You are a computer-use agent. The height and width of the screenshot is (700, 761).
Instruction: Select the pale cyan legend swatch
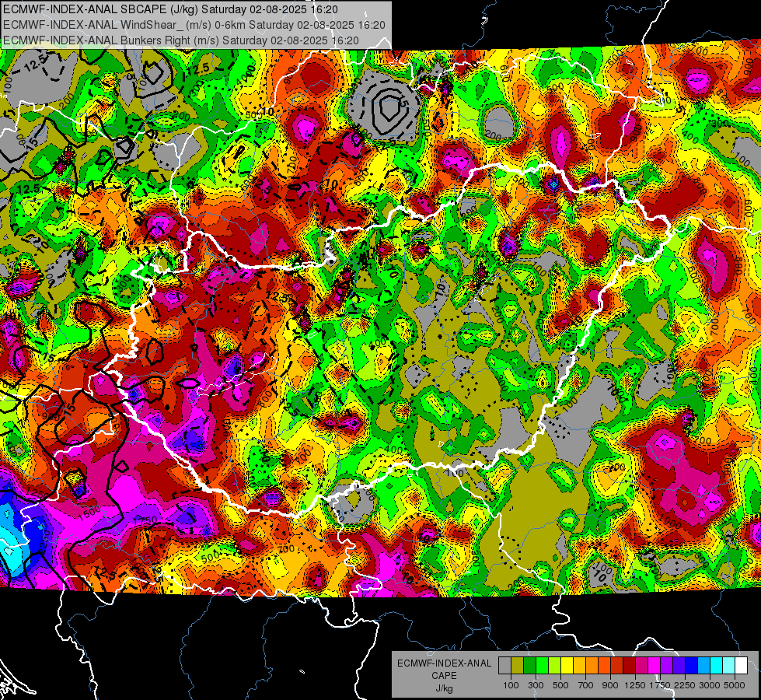pyautogui.click(x=729, y=666)
